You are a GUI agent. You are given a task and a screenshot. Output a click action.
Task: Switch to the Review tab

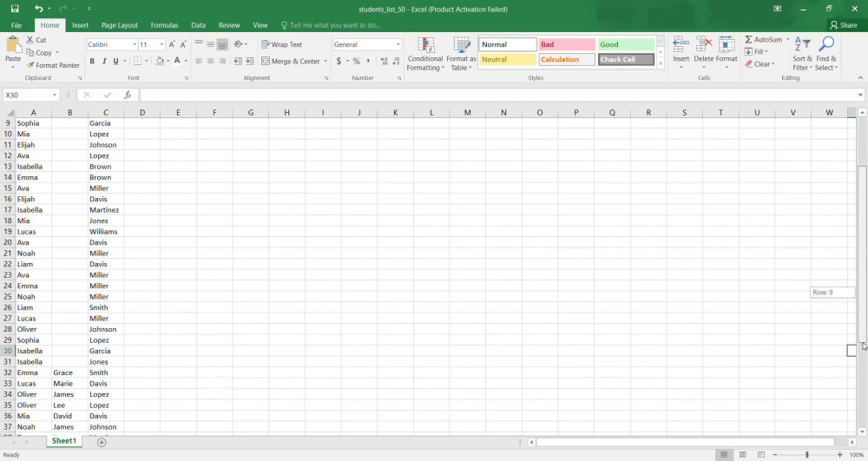click(229, 25)
